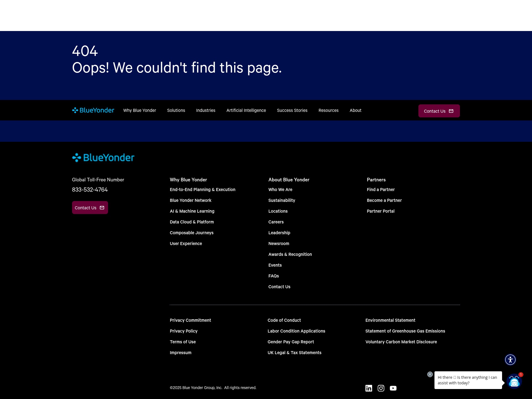Open Partner Portal link
Image resolution: width=532 pixels, height=399 pixels.
381,211
